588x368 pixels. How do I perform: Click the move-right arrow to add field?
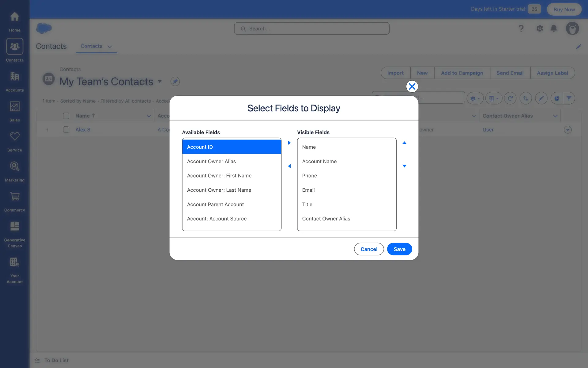coord(289,143)
